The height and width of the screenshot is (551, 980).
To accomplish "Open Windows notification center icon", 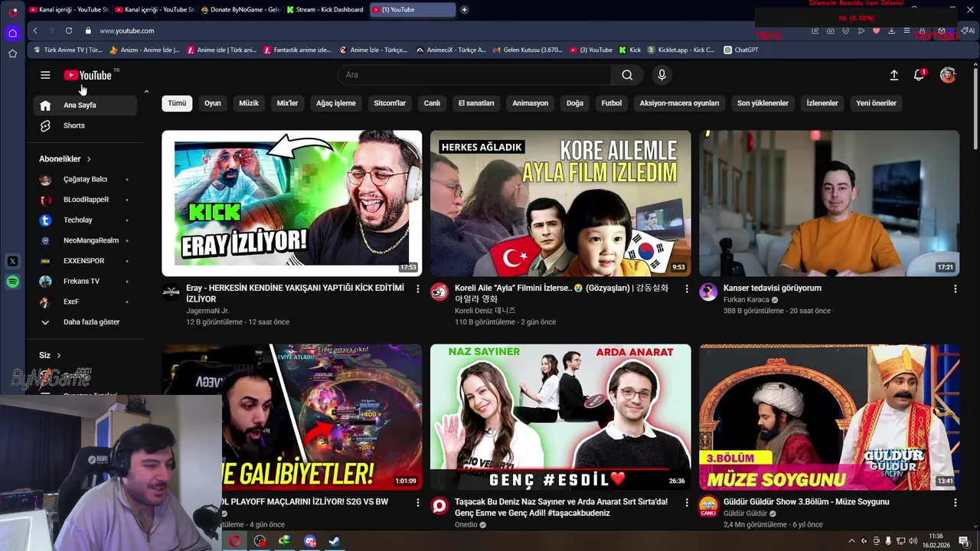I will click(964, 541).
